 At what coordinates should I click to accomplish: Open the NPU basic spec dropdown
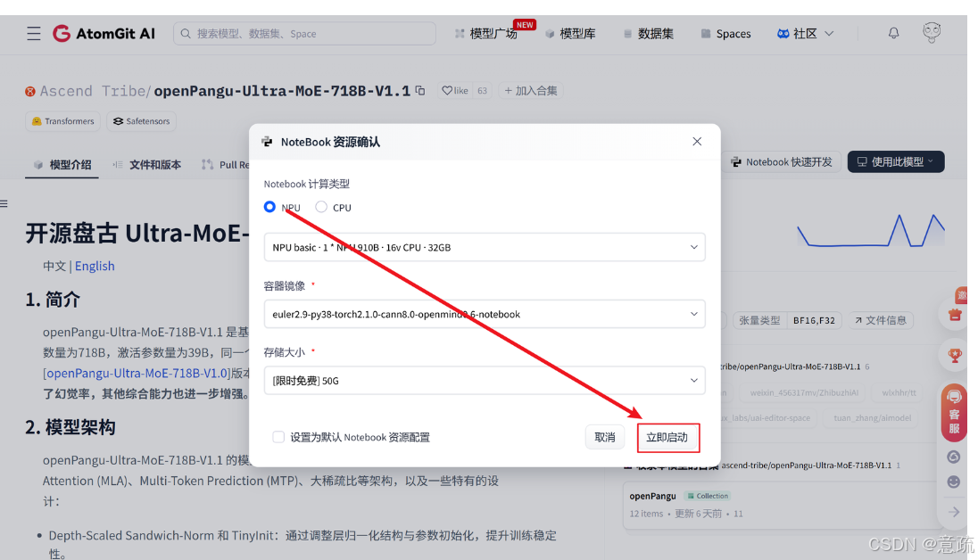pyautogui.click(x=485, y=247)
